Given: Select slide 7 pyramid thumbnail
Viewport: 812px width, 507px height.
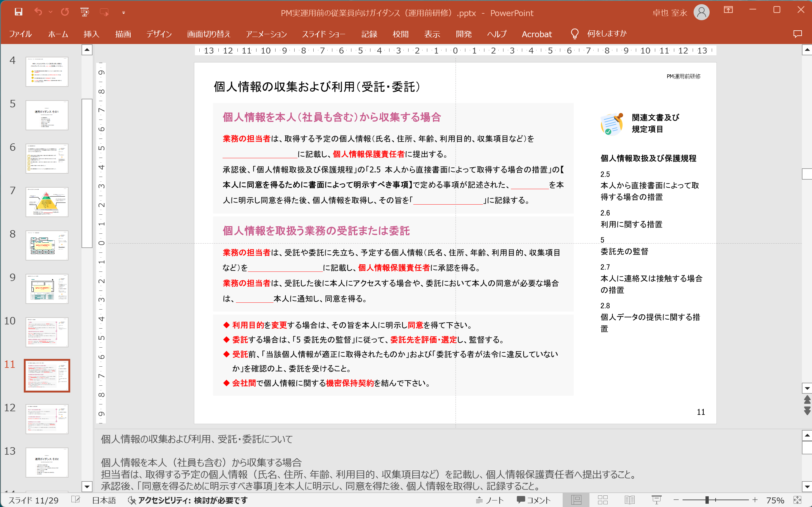Looking at the screenshot, I should [x=47, y=202].
